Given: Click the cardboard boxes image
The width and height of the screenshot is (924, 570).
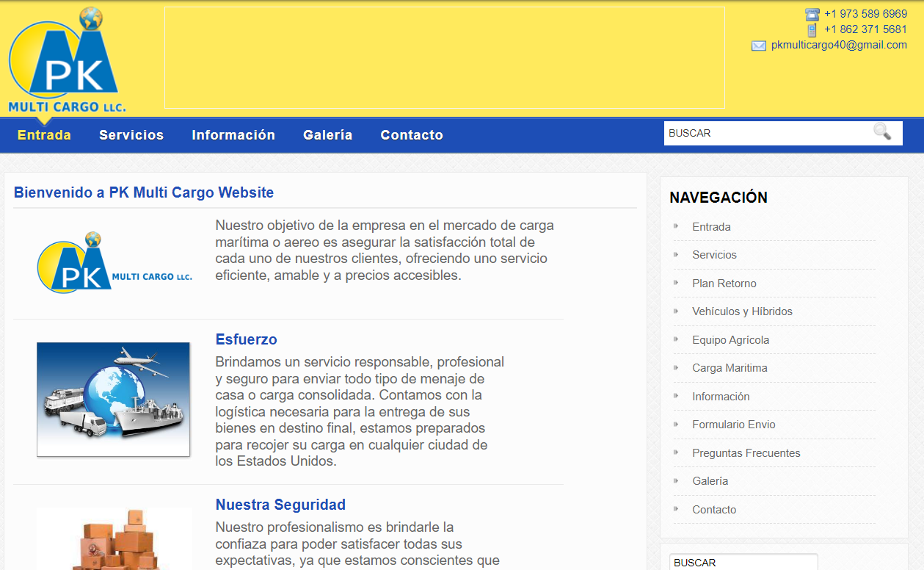Looking at the screenshot, I should tap(114, 540).
